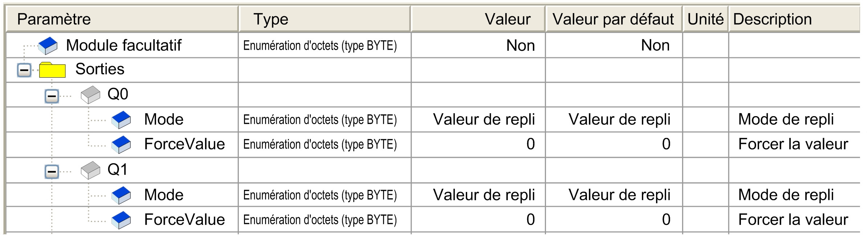
Task: Select the Q1 ForceValue tree row label
Action: coord(184,220)
